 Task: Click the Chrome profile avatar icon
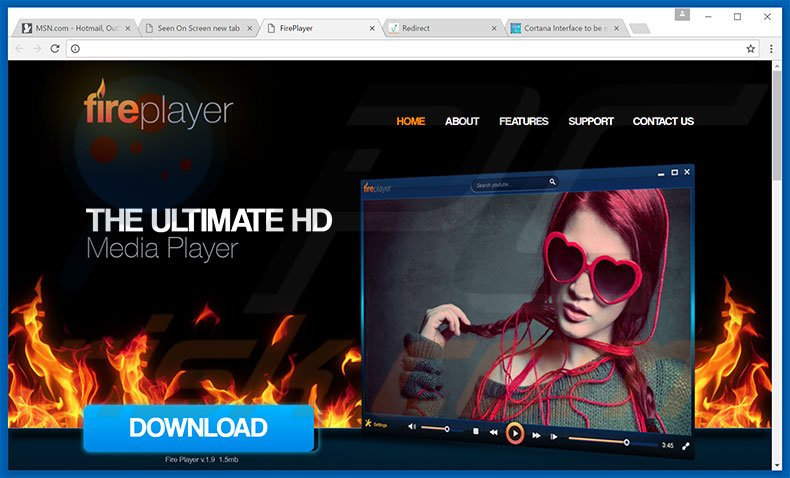[682, 15]
